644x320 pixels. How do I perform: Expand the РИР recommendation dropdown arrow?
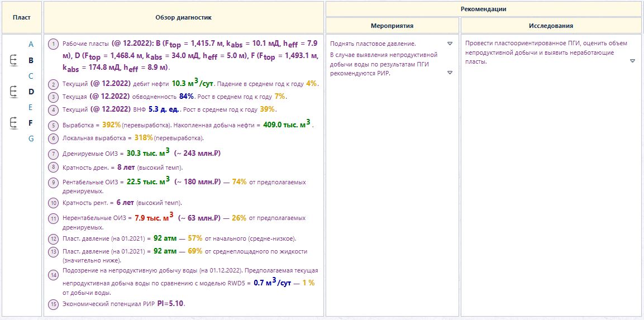tap(450, 73)
